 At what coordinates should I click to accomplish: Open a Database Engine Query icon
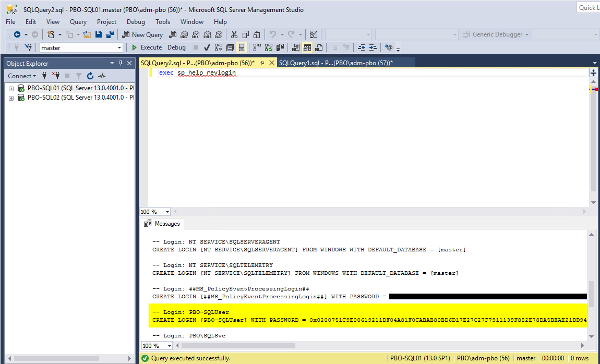click(x=173, y=34)
